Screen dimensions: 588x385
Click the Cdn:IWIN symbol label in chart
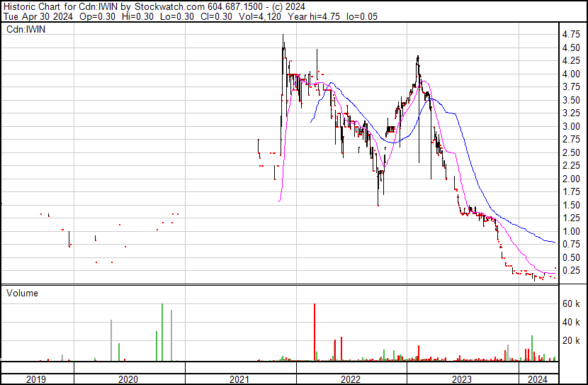pyautogui.click(x=26, y=29)
